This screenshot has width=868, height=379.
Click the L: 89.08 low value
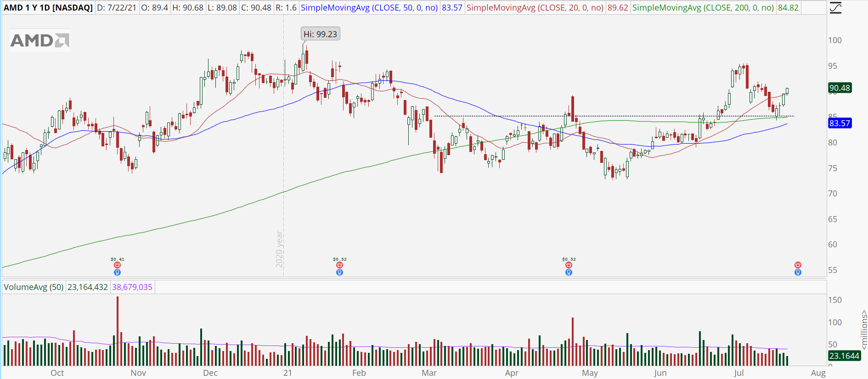[x=221, y=8]
